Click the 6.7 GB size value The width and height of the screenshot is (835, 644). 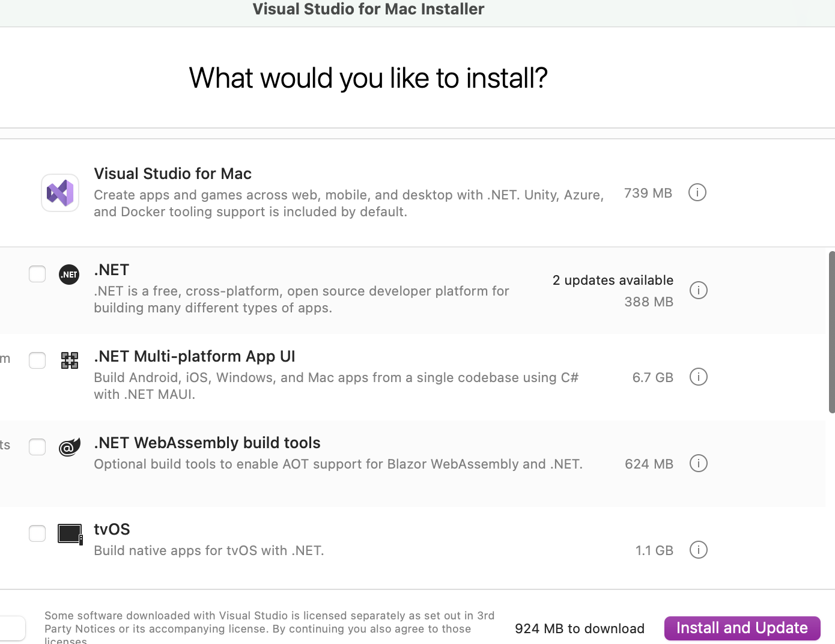(652, 377)
